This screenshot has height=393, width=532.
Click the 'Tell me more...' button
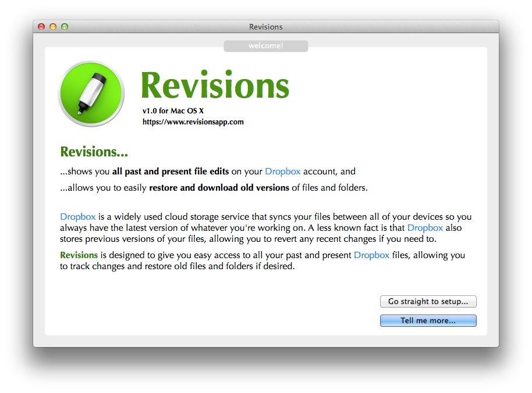428,320
